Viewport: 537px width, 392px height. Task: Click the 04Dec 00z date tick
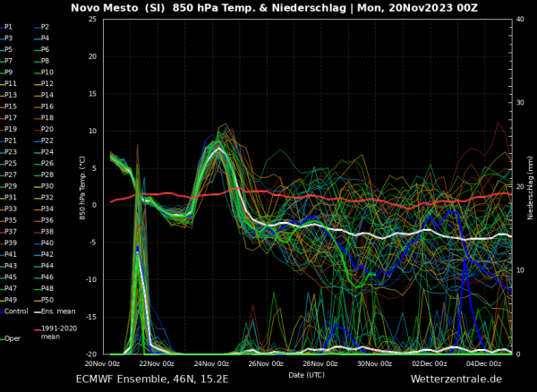point(484,363)
